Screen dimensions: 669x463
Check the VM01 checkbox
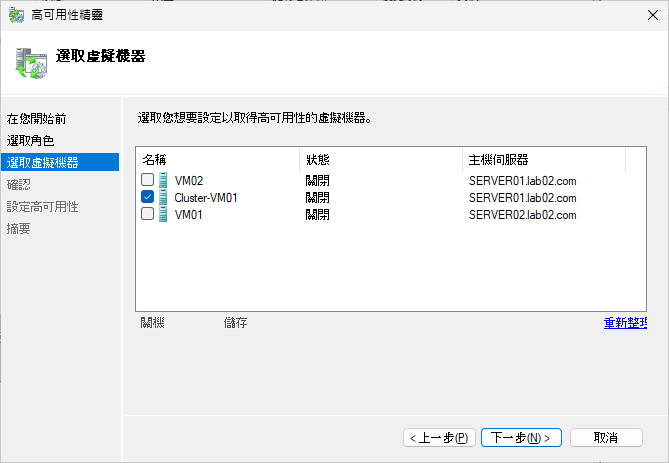pyautogui.click(x=148, y=214)
